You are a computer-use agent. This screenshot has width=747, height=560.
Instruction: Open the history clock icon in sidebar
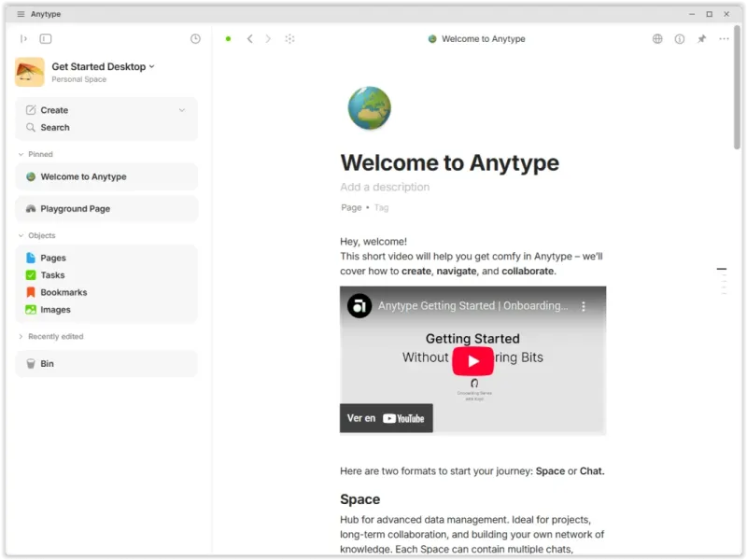tap(195, 38)
